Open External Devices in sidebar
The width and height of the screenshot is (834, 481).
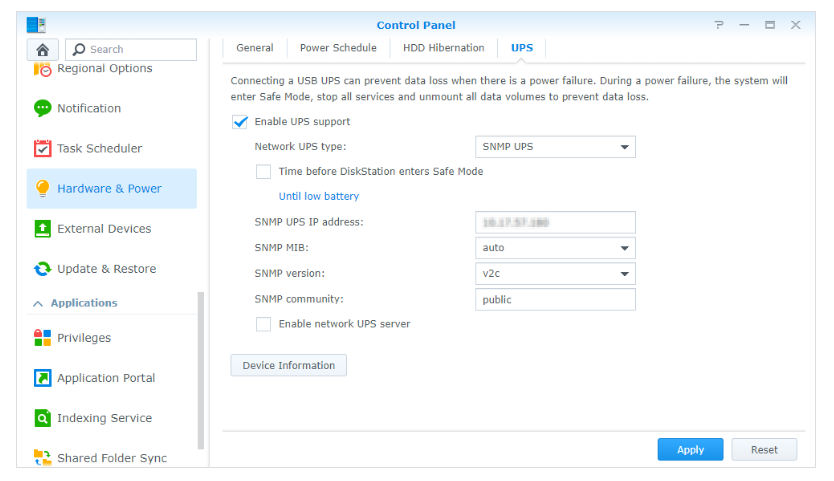click(x=112, y=229)
